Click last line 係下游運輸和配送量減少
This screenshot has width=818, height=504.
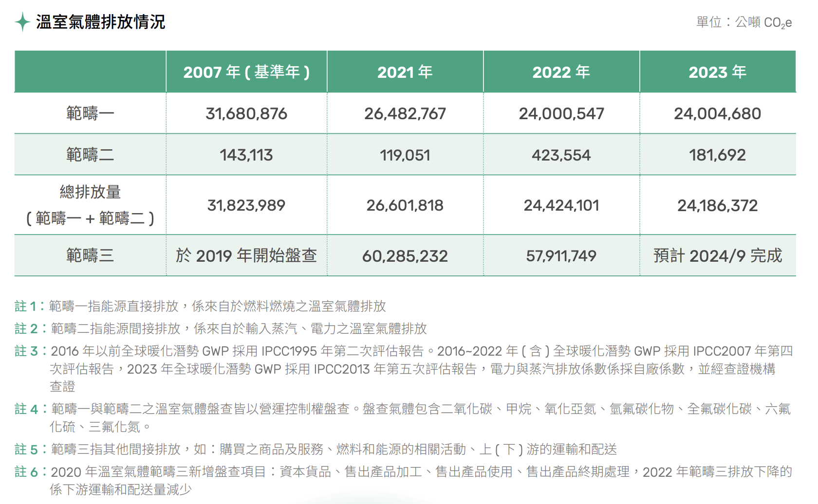point(121,489)
